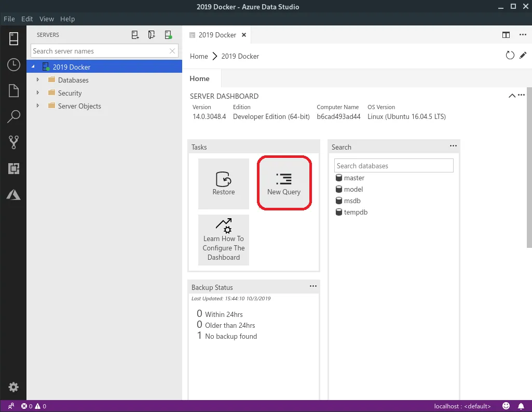Click the No backup found entry
This screenshot has height=412, width=532.
(x=227, y=336)
